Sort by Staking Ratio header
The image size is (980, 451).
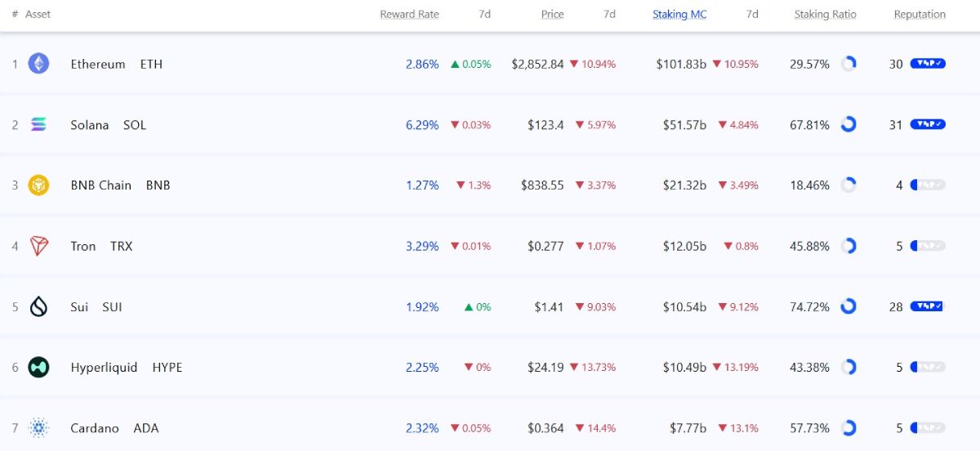[825, 15]
